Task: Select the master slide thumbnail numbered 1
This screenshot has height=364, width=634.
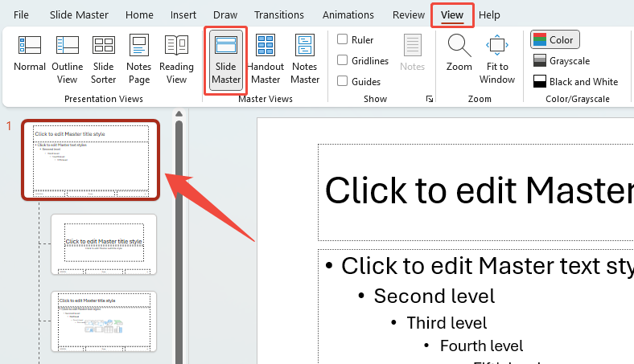Action: [91, 160]
